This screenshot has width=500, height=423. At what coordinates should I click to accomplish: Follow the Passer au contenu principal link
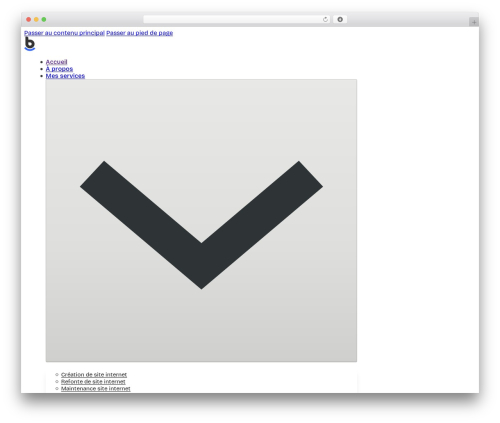(64, 33)
